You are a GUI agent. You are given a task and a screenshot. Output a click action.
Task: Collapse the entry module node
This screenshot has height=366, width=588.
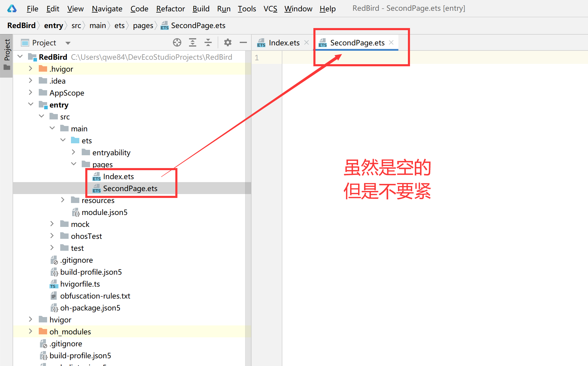(30, 104)
